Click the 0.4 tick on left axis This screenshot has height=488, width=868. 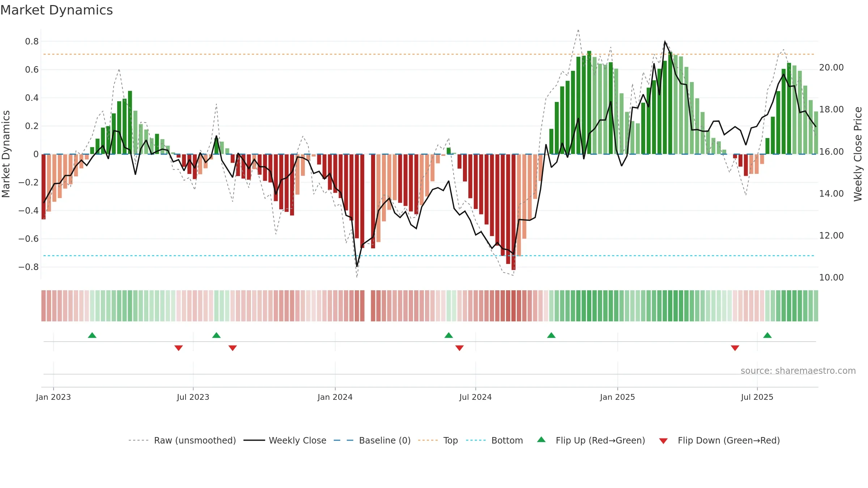click(32, 98)
